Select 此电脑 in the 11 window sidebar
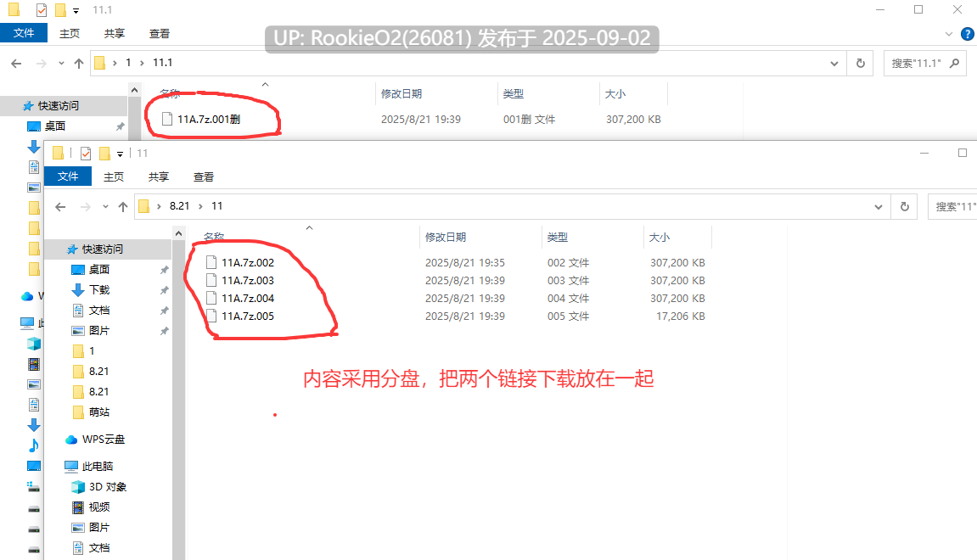 [98, 466]
